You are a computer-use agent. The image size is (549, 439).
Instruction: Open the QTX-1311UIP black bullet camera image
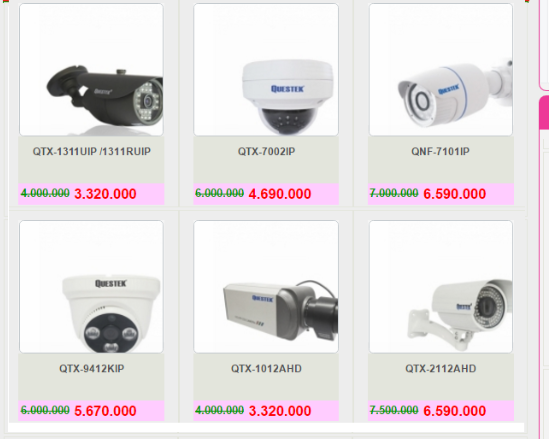91,70
